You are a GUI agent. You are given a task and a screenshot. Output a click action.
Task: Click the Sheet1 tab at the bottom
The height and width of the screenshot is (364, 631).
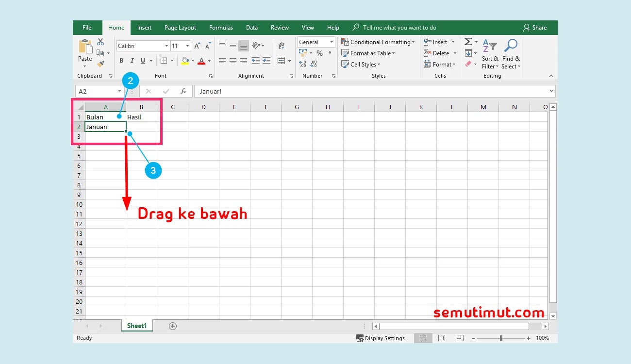136,326
